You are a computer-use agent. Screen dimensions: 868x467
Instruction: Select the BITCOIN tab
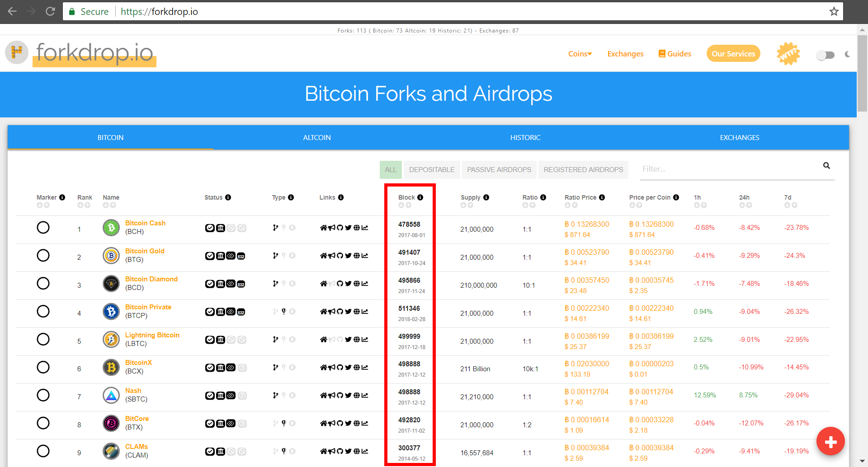(x=110, y=137)
